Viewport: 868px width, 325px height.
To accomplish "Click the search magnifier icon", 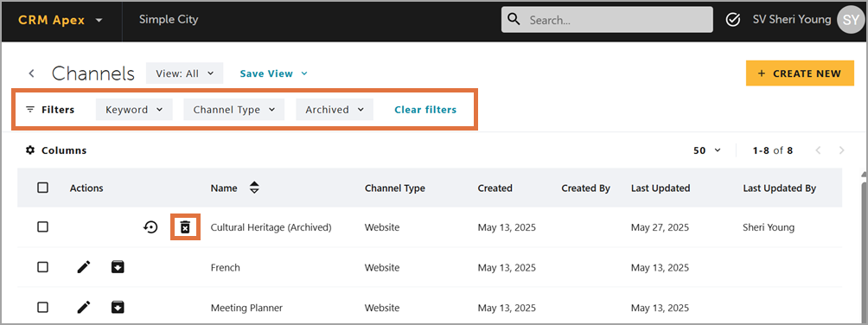I will click(514, 20).
